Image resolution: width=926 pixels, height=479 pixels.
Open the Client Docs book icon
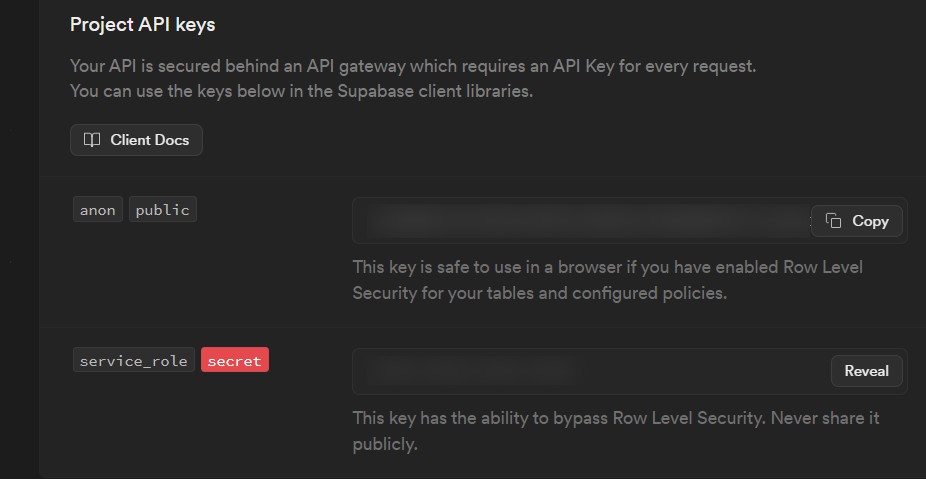92,140
